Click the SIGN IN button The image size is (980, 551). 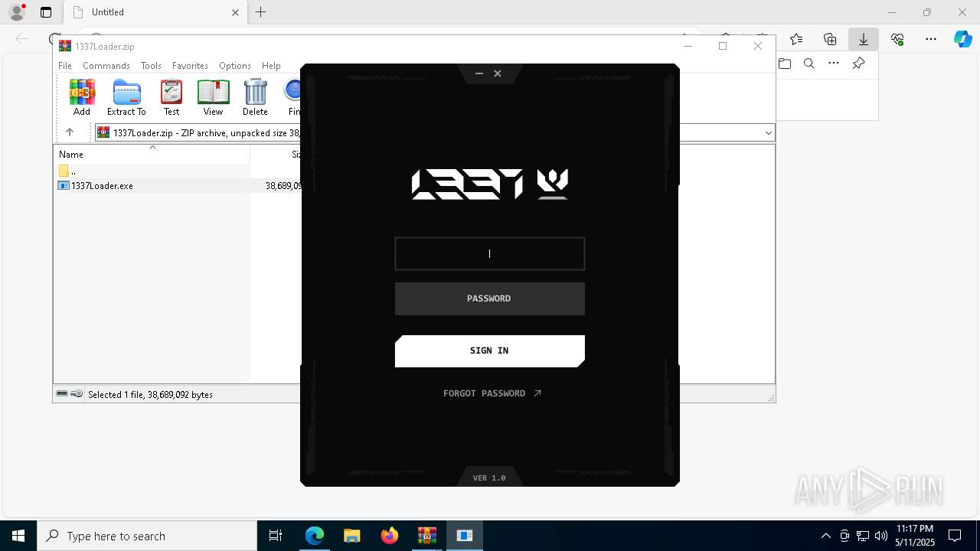tap(489, 350)
